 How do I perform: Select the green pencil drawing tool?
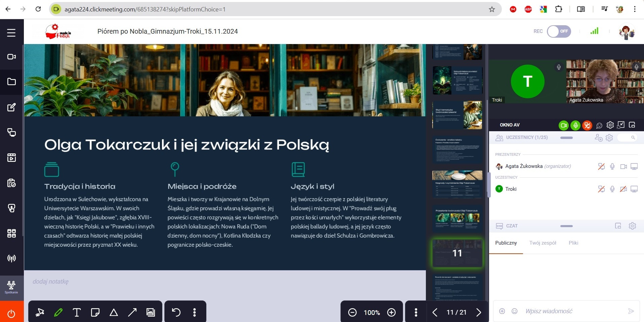pyautogui.click(x=58, y=313)
